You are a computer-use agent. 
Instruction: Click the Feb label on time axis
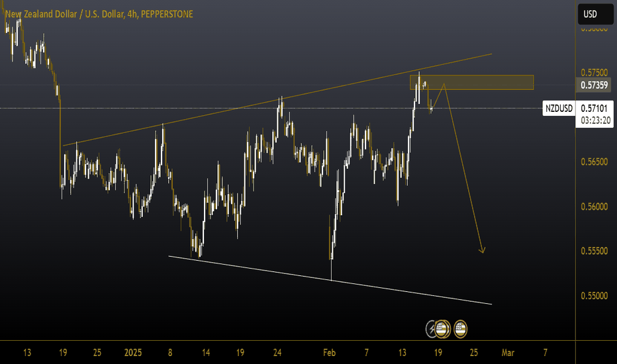pos(330,353)
